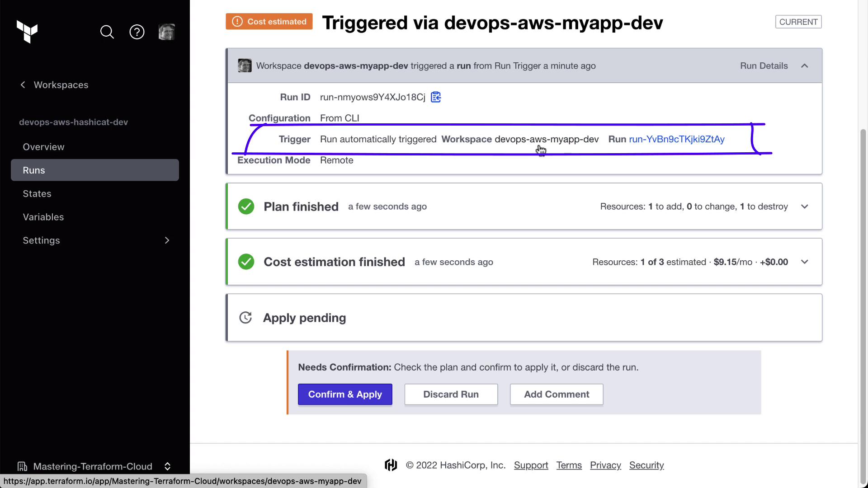Click the back arrow beside Workspaces
This screenshot has width=868, height=488.
tap(23, 85)
